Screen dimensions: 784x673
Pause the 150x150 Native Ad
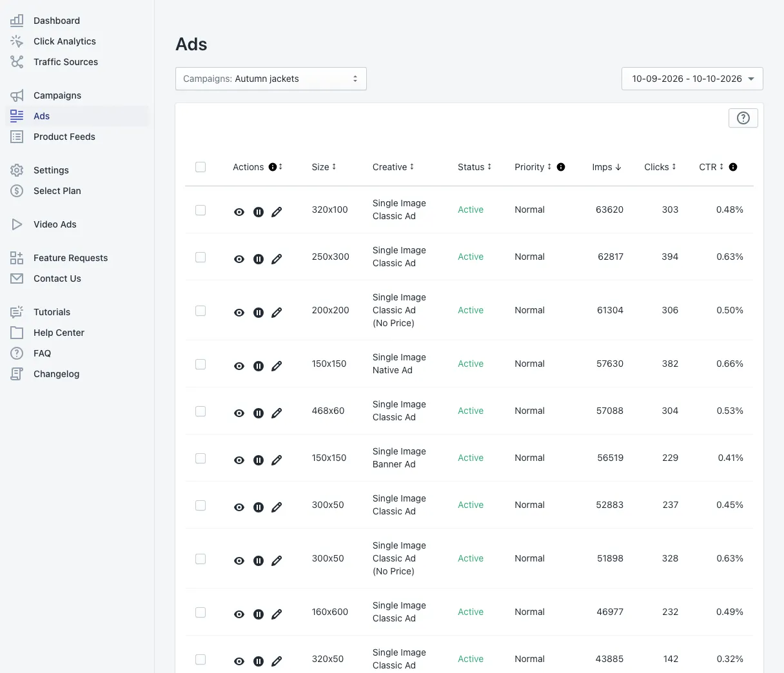pos(259,366)
